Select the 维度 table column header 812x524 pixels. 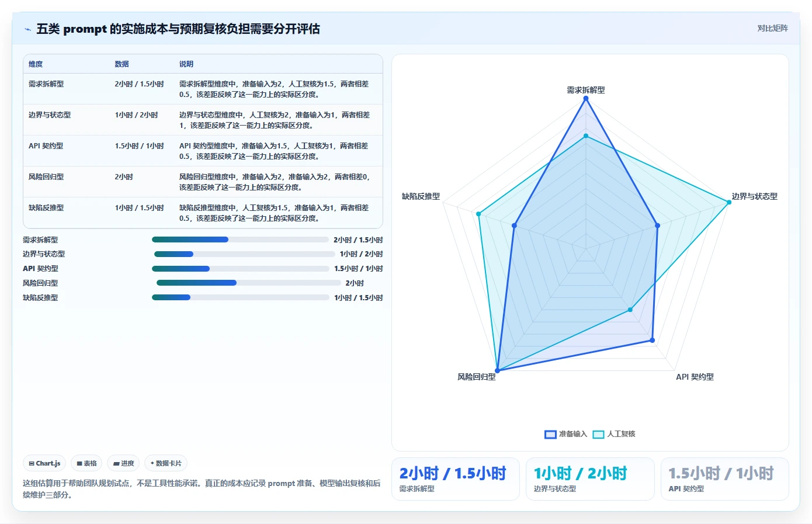tap(36, 64)
